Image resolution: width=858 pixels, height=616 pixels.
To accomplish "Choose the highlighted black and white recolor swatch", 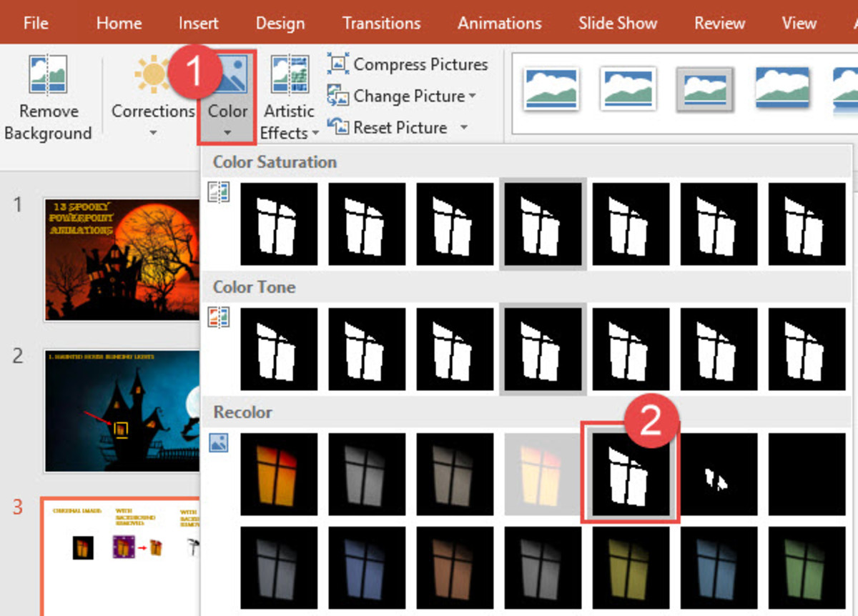I will [630, 474].
